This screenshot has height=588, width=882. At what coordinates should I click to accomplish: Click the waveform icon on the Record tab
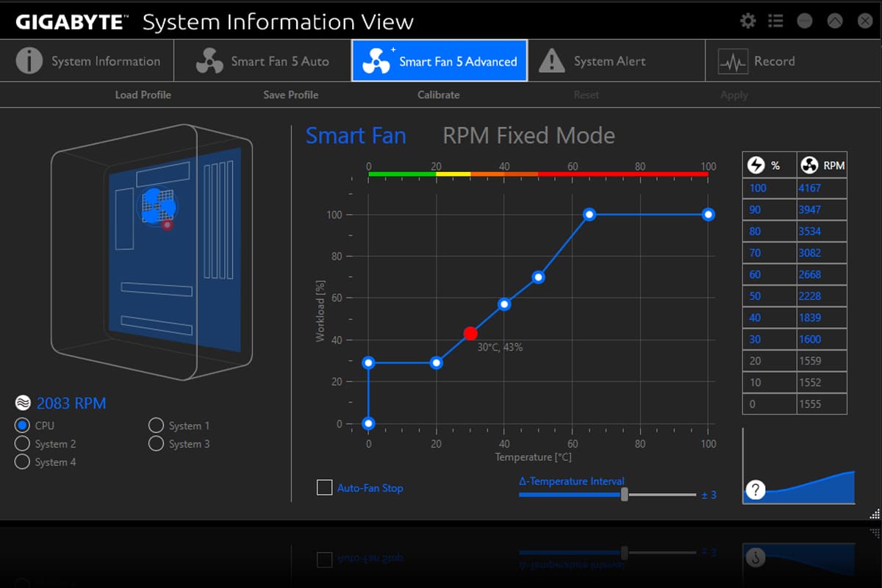(733, 62)
